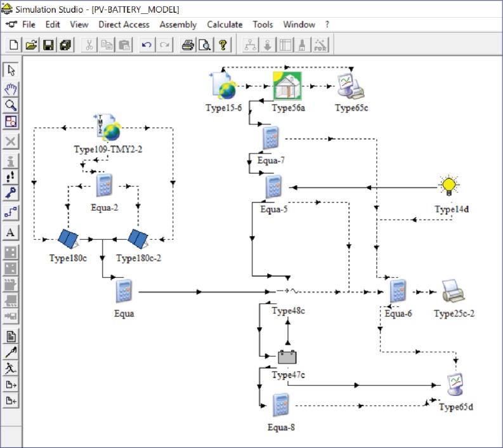Open the Assembly menu
The width and height of the screenshot is (503, 448).
pyautogui.click(x=178, y=25)
